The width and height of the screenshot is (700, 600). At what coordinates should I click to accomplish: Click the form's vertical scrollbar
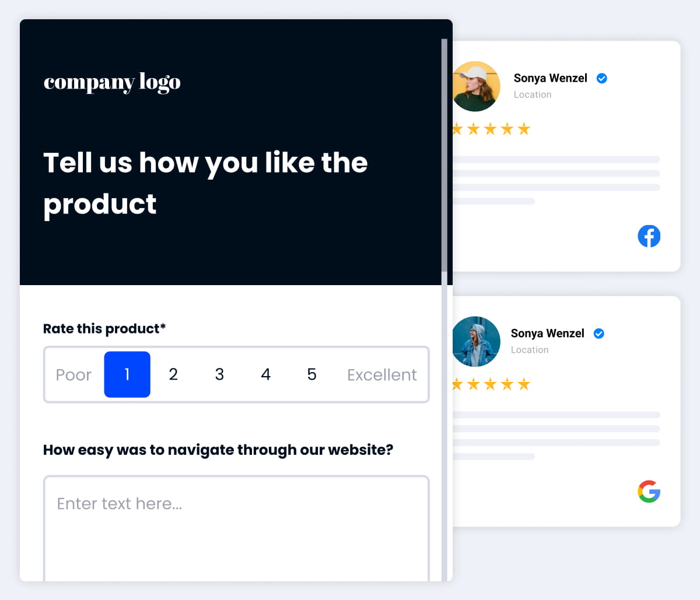(x=444, y=155)
